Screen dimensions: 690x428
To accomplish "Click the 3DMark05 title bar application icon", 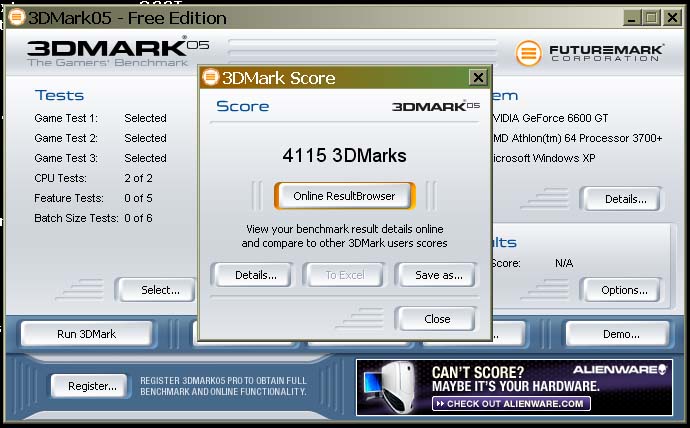I will [16, 18].
